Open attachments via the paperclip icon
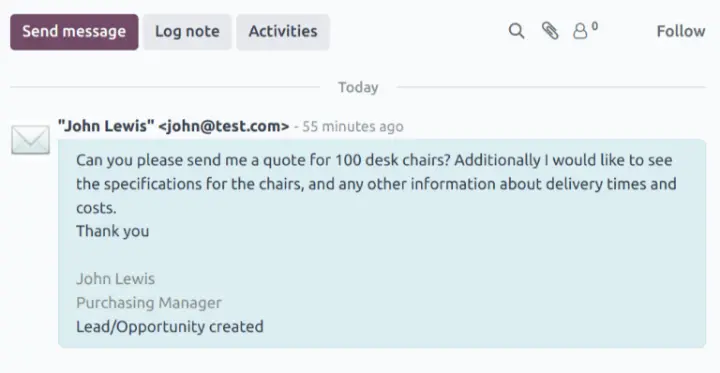This screenshot has height=373, width=720. point(550,31)
